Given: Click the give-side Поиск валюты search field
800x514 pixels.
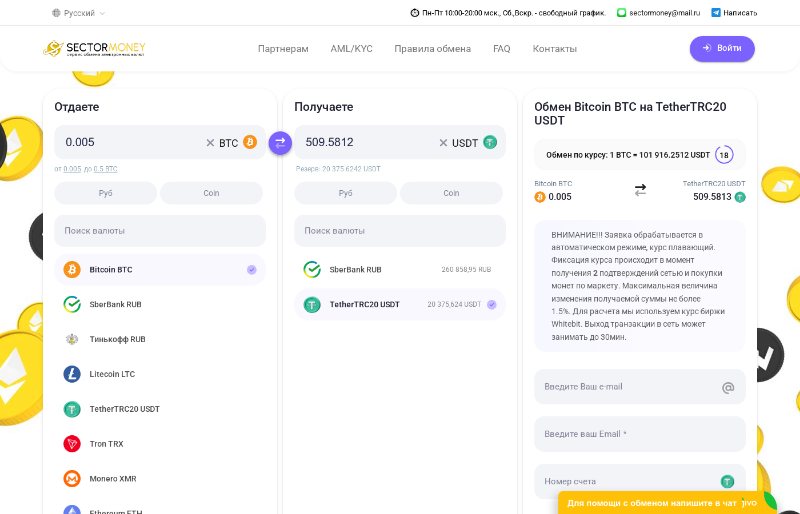Looking at the screenshot, I should pos(160,231).
